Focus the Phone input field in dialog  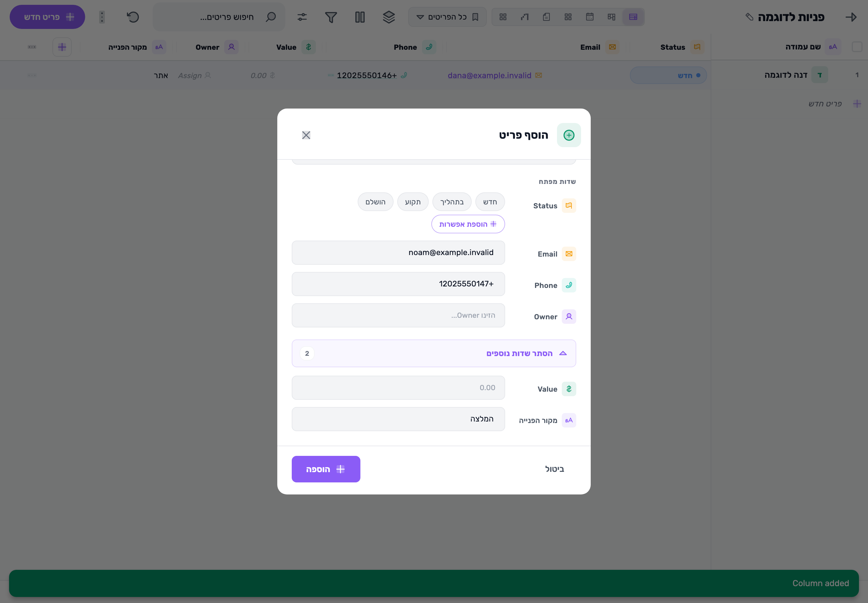click(398, 284)
